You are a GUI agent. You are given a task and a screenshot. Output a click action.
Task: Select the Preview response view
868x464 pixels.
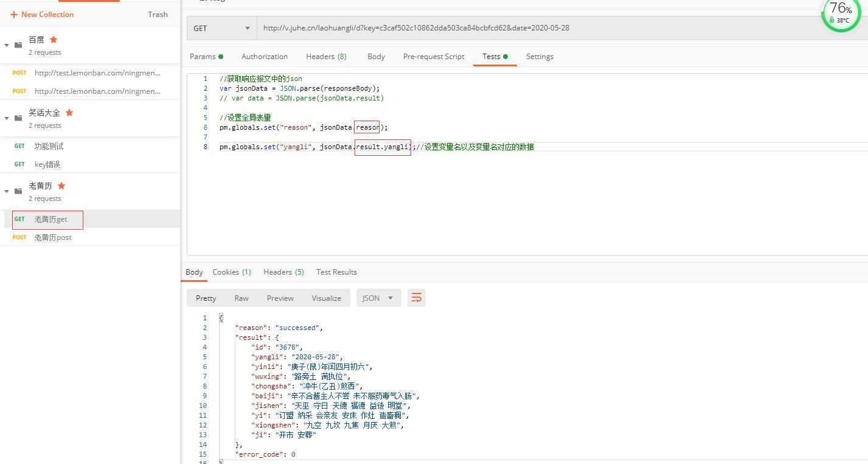pyautogui.click(x=280, y=298)
